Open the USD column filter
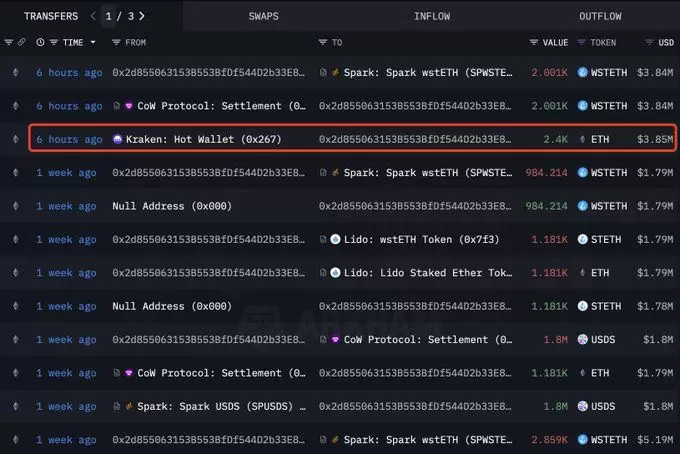 [x=649, y=42]
